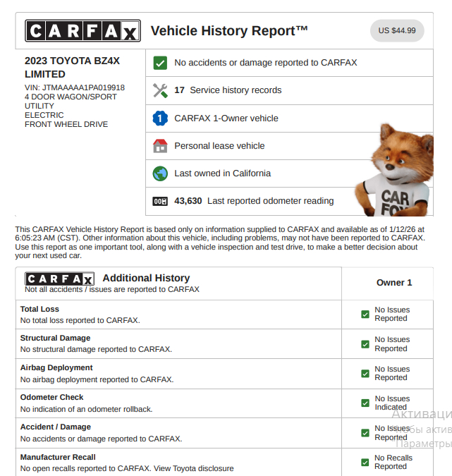Open the 17 Service history records link
Image resolution: width=452 pixels, height=476 pixels.
(228, 90)
